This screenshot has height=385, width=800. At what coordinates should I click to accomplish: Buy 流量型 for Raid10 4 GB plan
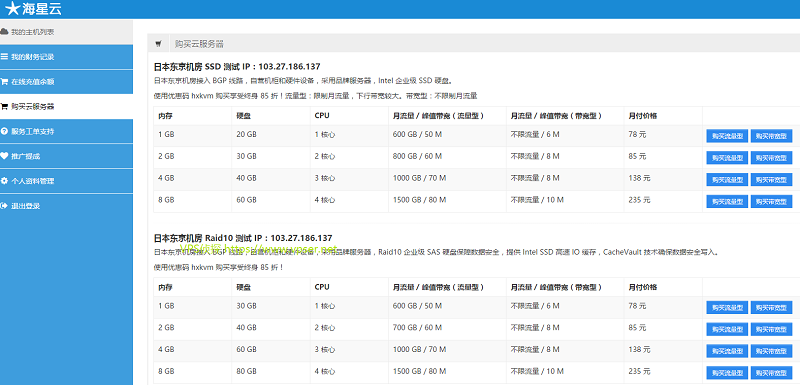tap(727, 351)
